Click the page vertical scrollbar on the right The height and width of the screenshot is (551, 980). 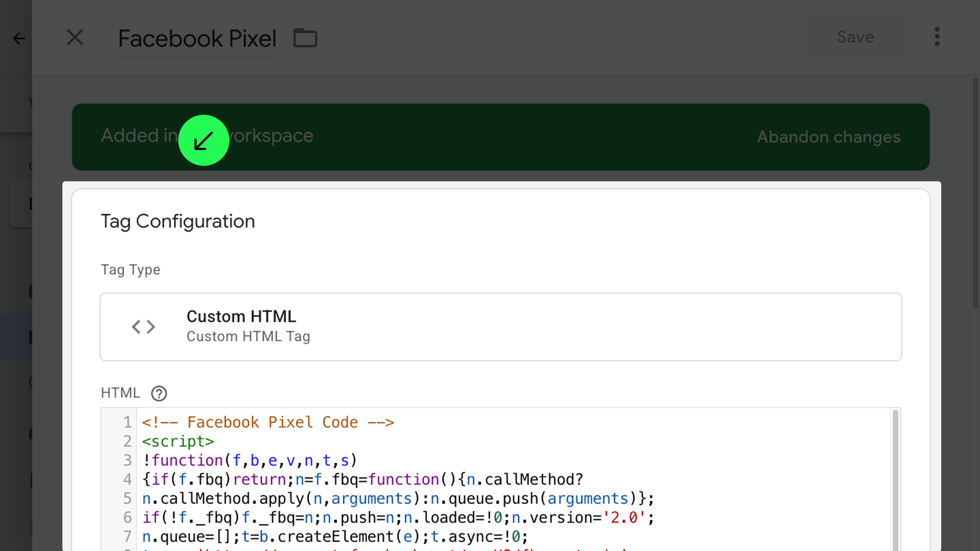975,194
